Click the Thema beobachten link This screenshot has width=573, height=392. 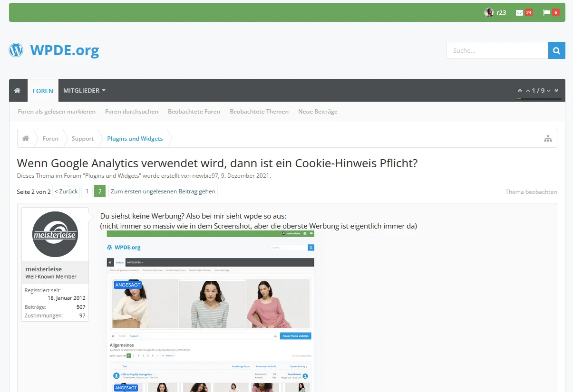(531, 192)
